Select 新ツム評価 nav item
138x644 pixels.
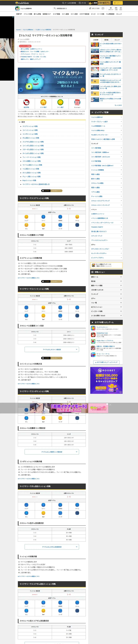point(37,14)
